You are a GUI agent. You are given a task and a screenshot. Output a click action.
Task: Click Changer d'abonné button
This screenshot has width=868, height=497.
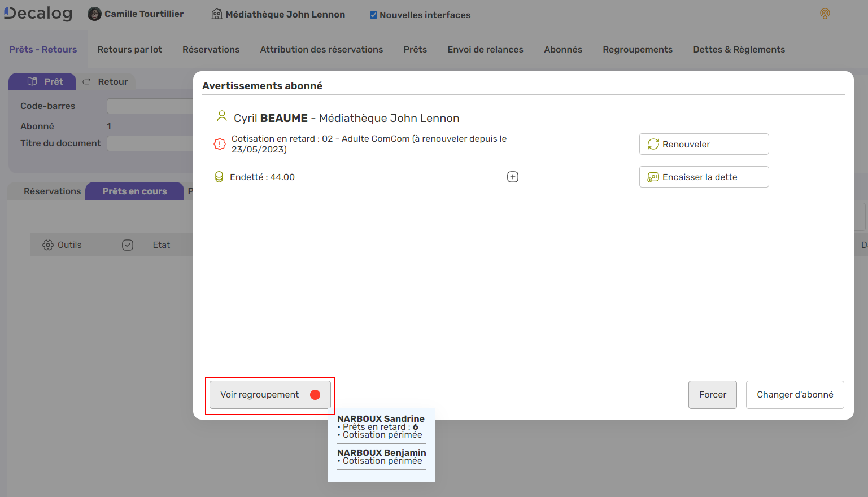tap(795, 395)
